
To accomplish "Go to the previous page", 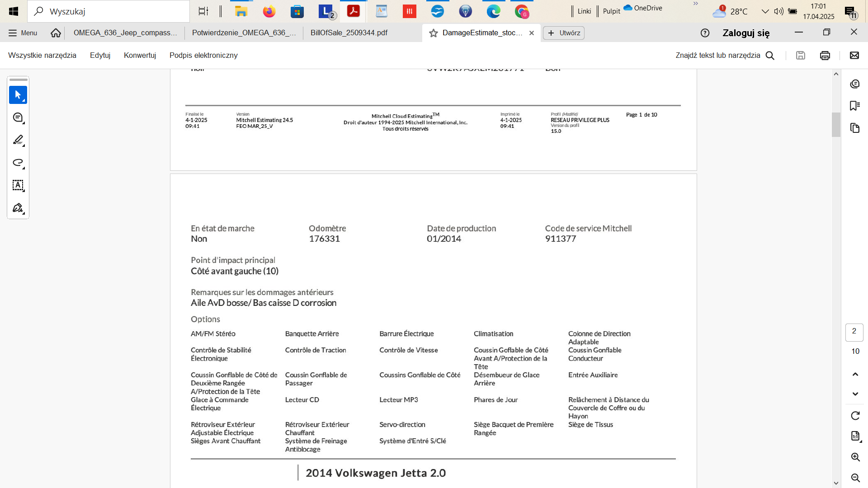I will click(855, 374).
